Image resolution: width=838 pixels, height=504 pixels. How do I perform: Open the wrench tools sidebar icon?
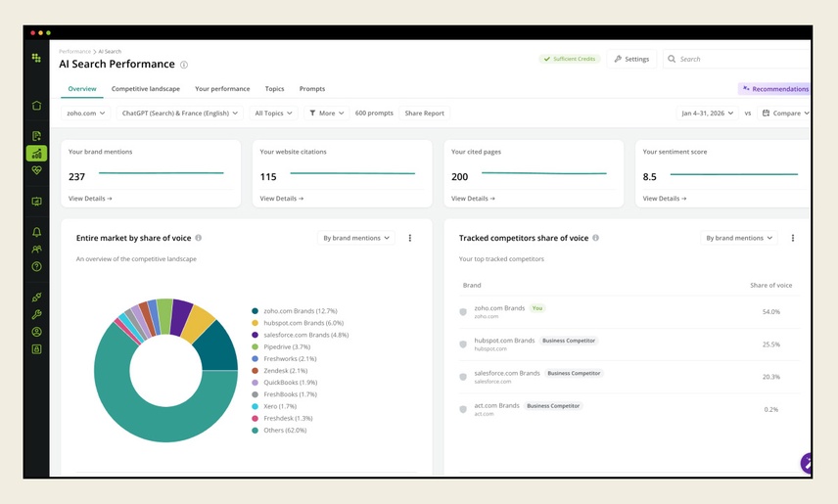point(36,314)
